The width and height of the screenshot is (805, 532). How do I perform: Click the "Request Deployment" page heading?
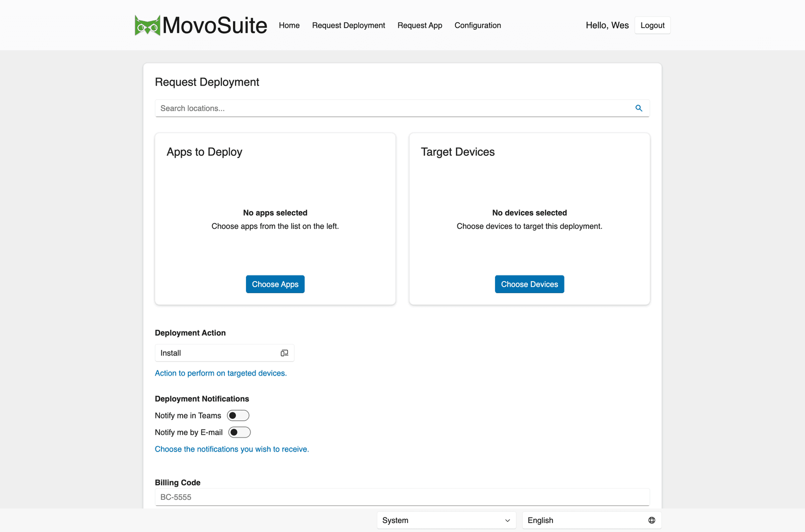(207, 82)
